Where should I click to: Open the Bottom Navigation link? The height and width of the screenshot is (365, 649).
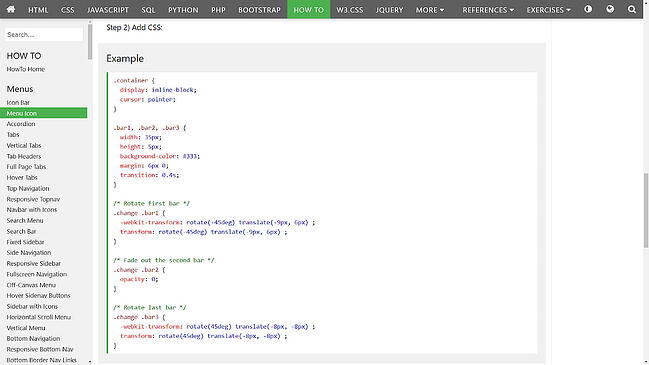tap(33, 339)
